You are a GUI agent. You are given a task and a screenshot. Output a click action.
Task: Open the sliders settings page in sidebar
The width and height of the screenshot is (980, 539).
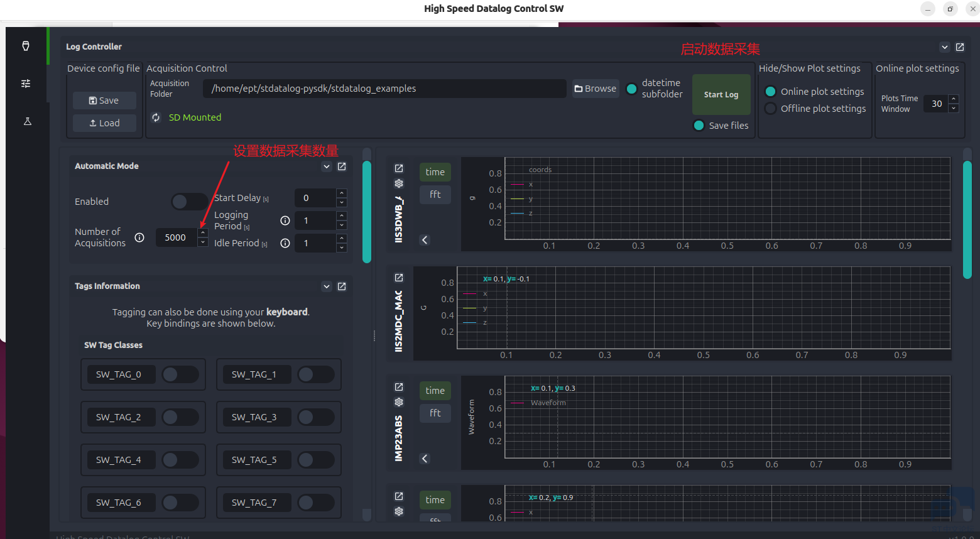[26, 84]
